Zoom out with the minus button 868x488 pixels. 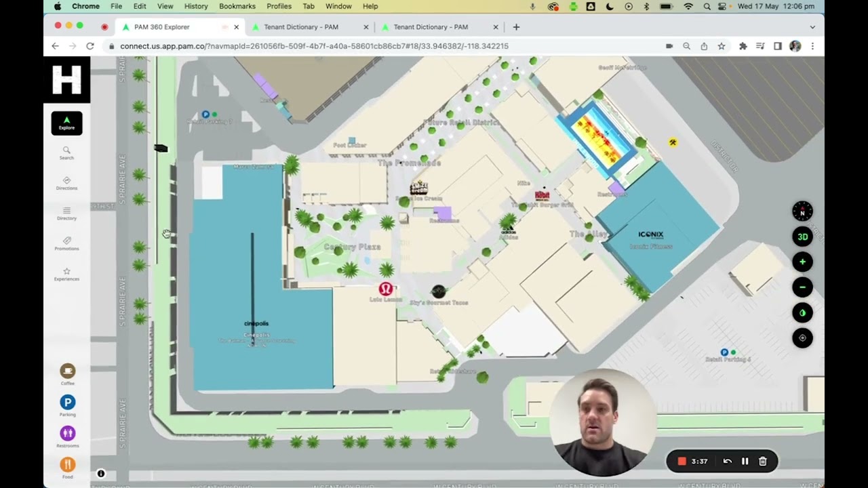click(x=802, y=287)
